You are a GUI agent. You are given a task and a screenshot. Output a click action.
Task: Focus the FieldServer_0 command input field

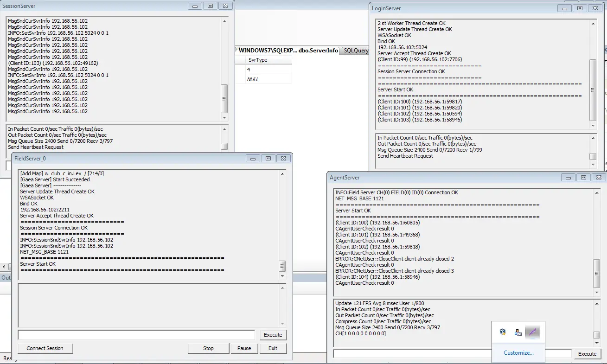click(x=136, y=335)
